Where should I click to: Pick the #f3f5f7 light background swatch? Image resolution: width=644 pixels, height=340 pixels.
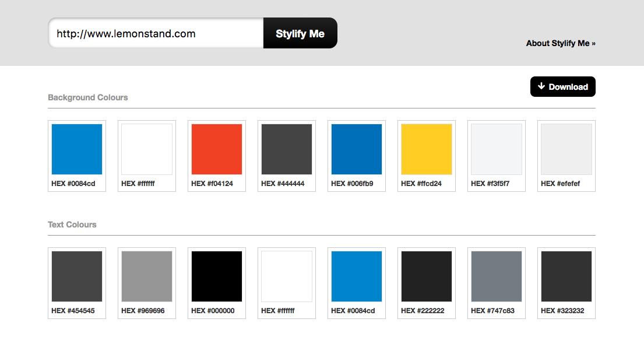tap(497, 149)
